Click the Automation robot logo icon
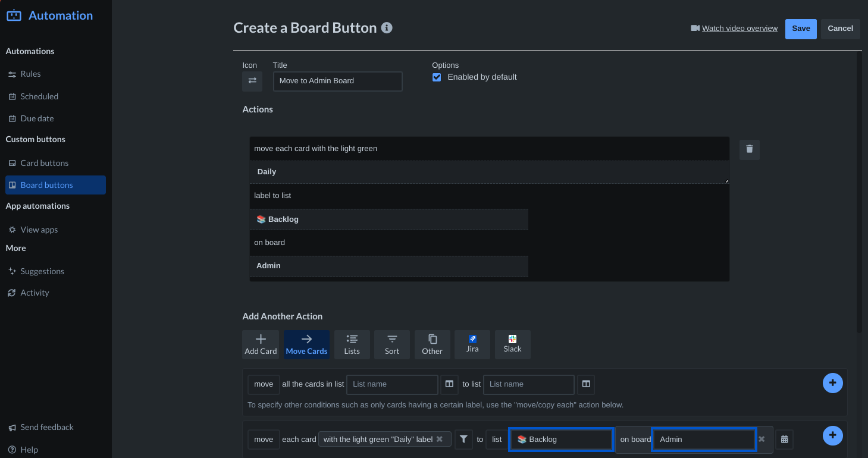868x458 pixels. tap(13, 15)
